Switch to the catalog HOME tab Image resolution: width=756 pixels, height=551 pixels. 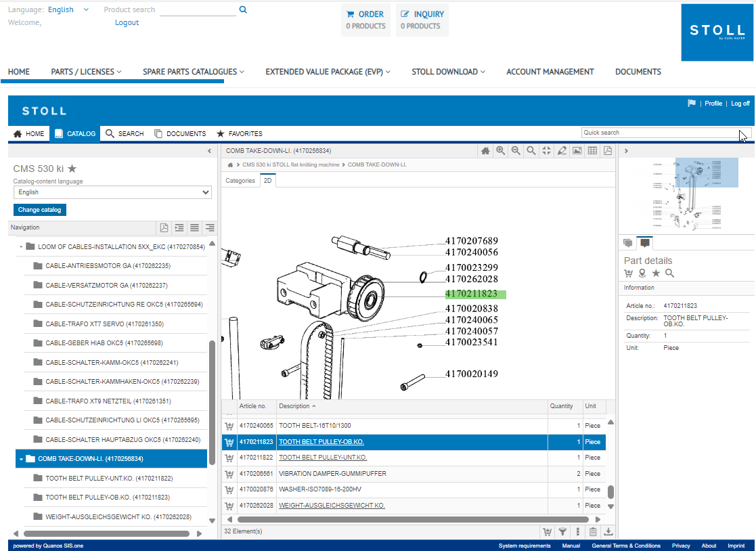pyautogui.click(x=29, y=133)
